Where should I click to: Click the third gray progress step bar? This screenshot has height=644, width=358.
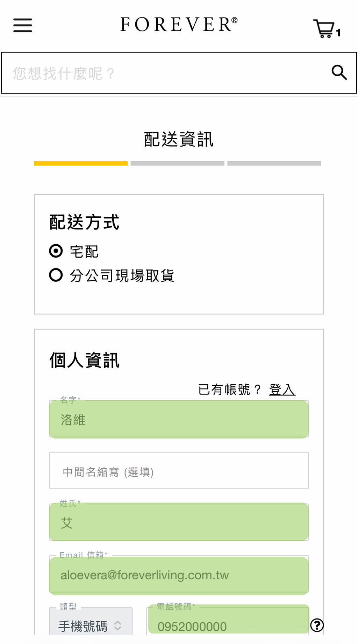(274, 163)
